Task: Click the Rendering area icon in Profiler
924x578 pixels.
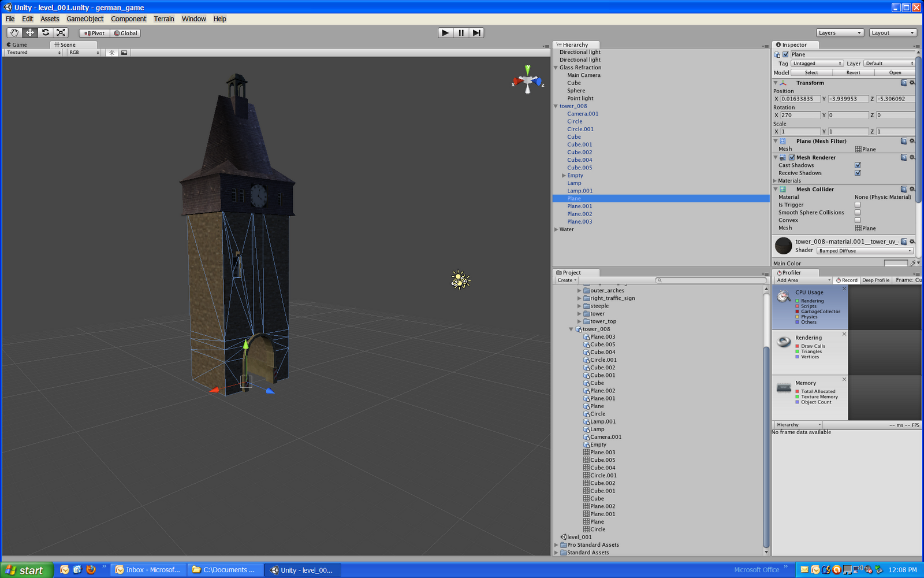Action: pos(783,342)
